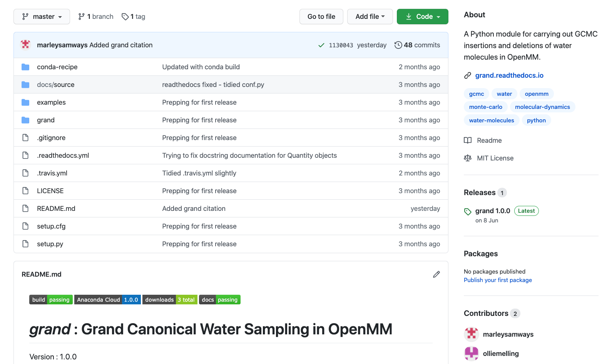
Task: Expand the Add file dropdown
Action: coord(370,17)
